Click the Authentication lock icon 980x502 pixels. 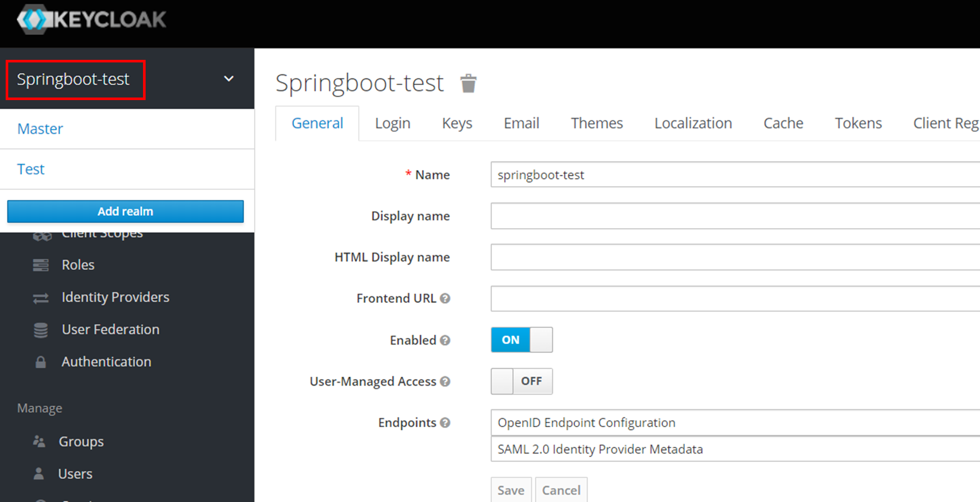40,362
